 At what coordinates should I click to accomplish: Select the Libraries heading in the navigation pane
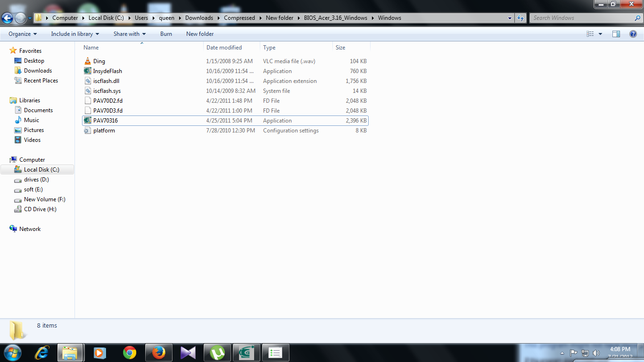[30, 100]
